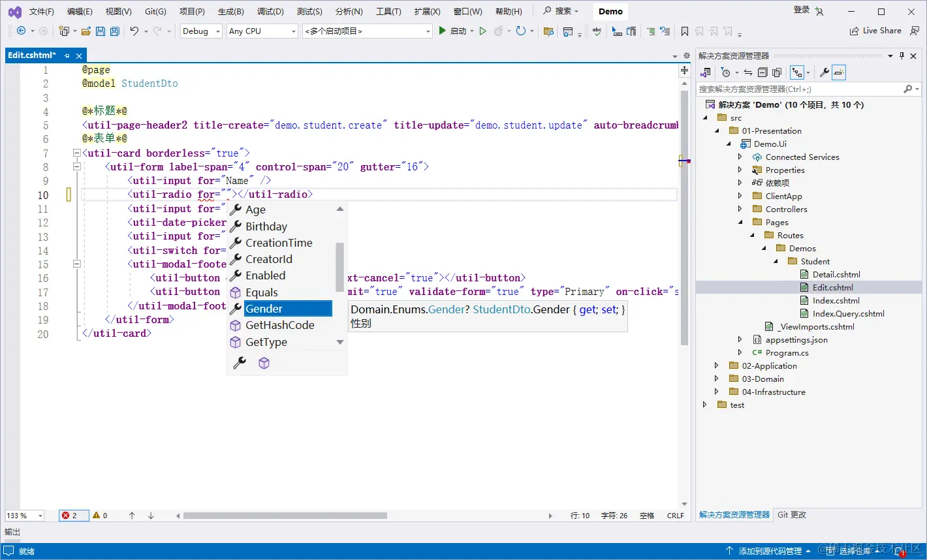This screenshot has height=560, width=927.
Task: Click the horizontal scrollbar in the editor
Action: point(285,516)
